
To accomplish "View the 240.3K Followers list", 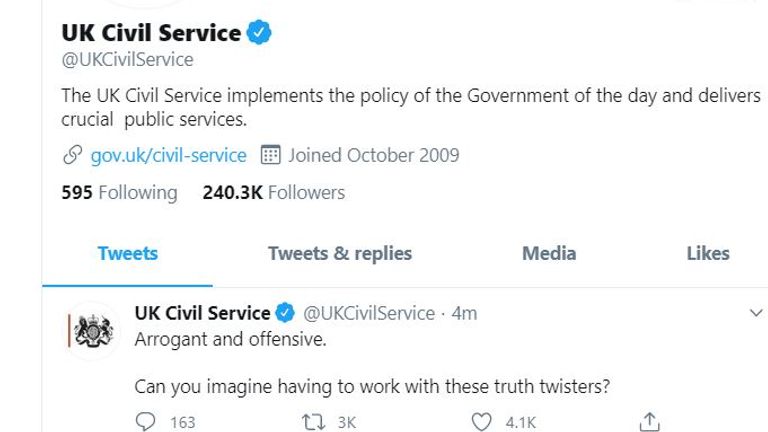I will click(x=274, y=192).
